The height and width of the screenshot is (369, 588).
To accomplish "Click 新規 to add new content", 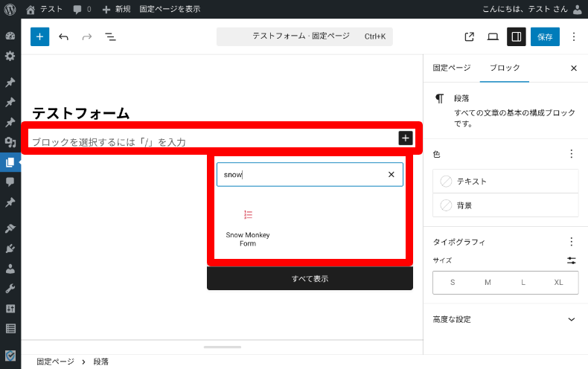I will click(x=116, y=10).
